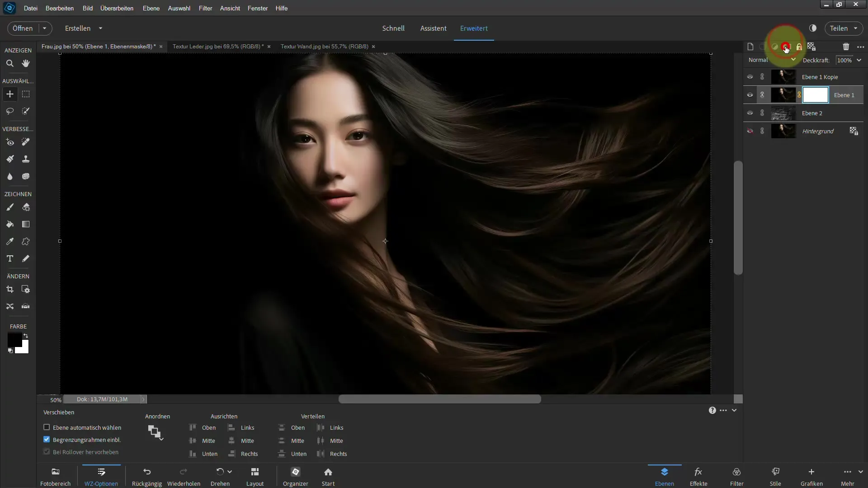This screenshot has width=868, height=488.
Task: Select the Hand tool
Action: point(26,63)
